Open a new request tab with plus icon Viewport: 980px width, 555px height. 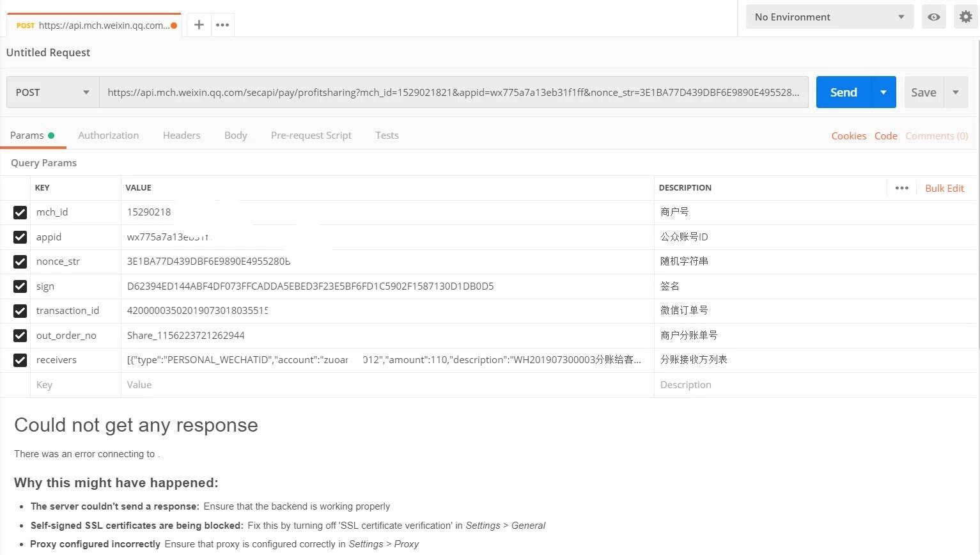(199, 25)
